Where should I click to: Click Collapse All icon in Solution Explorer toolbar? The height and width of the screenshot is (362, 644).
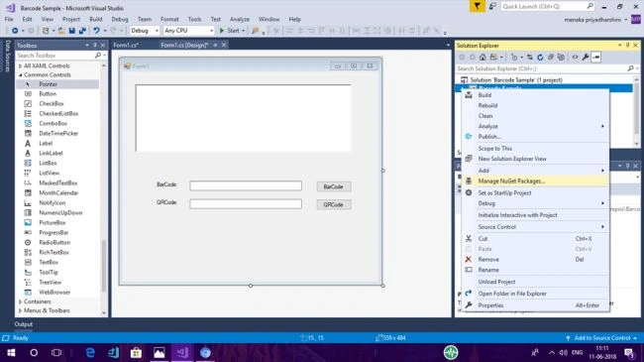(x=551, y=58)
